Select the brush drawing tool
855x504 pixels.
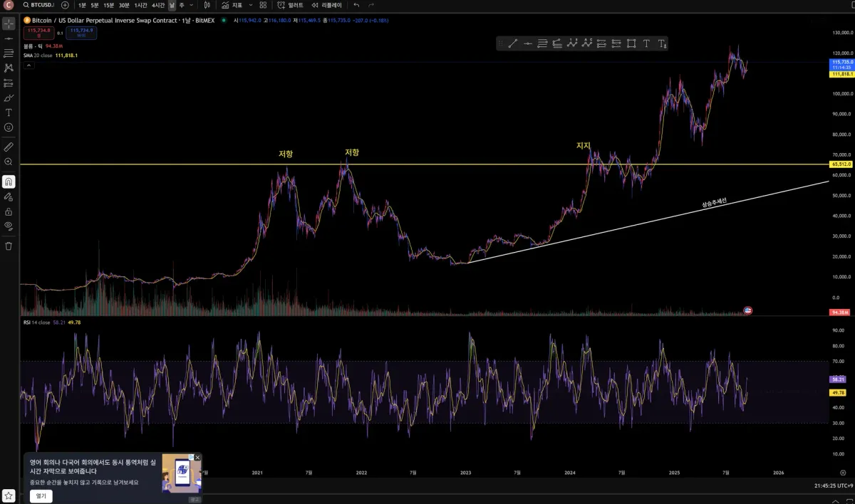(x=9, y=98)
